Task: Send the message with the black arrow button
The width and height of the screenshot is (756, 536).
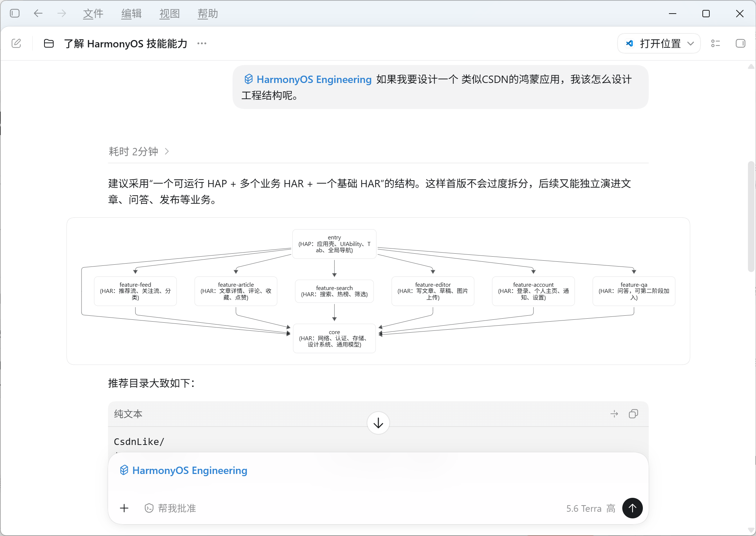Action: [x=633, y=508]
